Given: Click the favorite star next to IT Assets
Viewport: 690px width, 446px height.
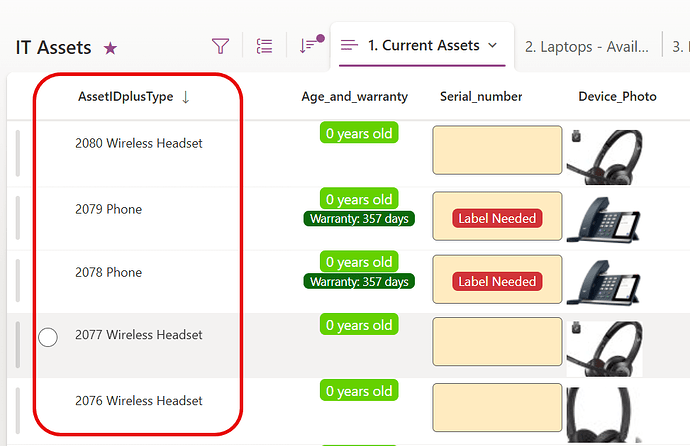Looking at the screenshot, I should [111, 48].
